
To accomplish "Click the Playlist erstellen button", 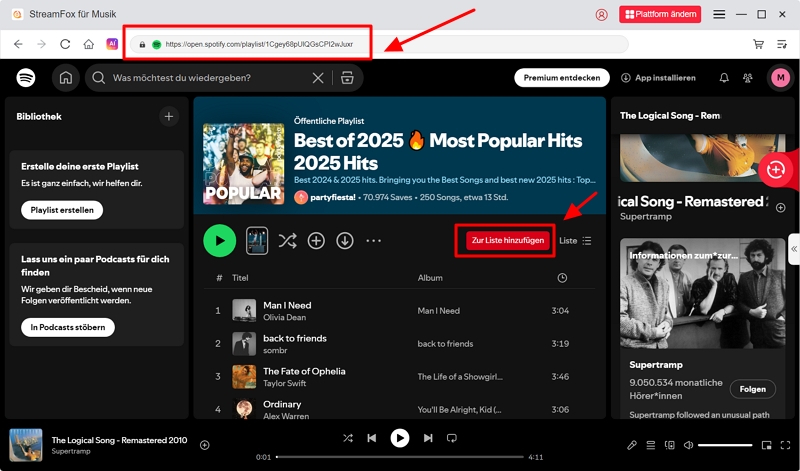I will pyautogui.click(x=62, y=210).
